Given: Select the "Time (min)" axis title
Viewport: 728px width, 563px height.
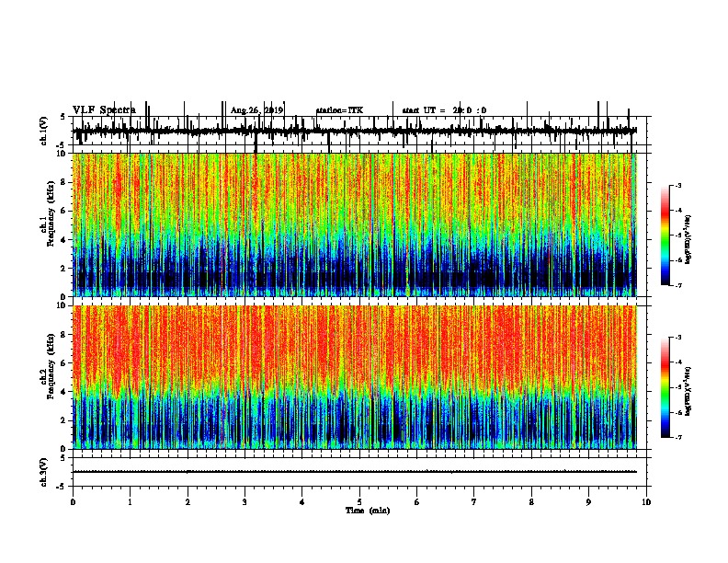Looking at the screenshot, I should 368,511.
